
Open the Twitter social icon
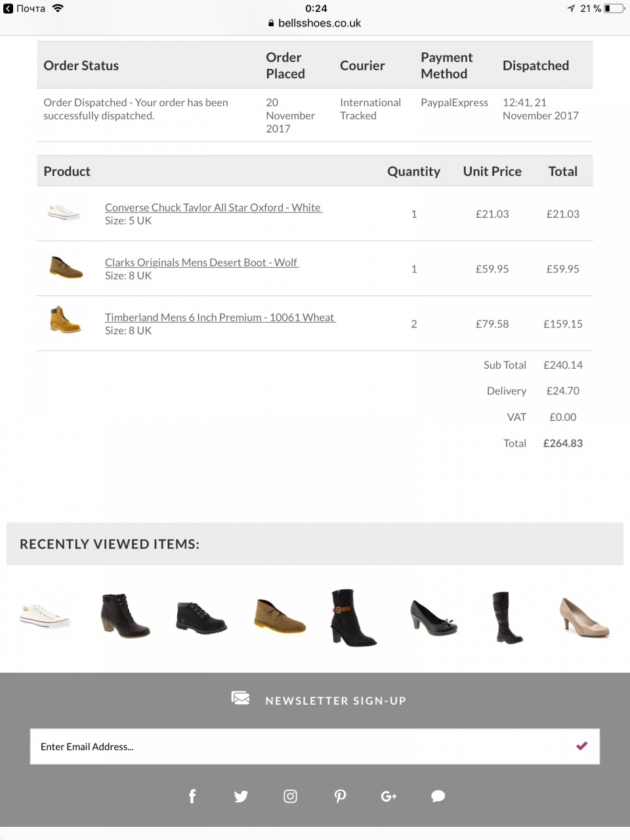241,796
